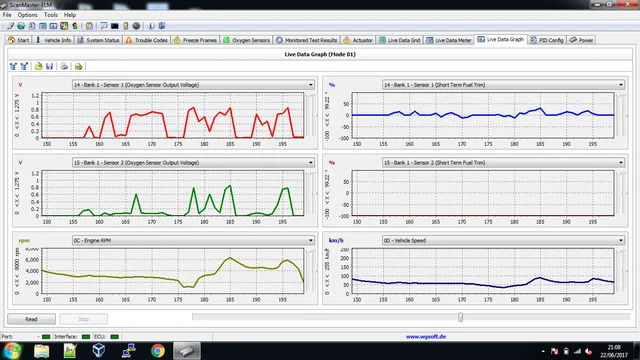The height and width of the screenshot is (360, 640).
Task: Click the yellow device toolbar icon
Action: (126, 26)
